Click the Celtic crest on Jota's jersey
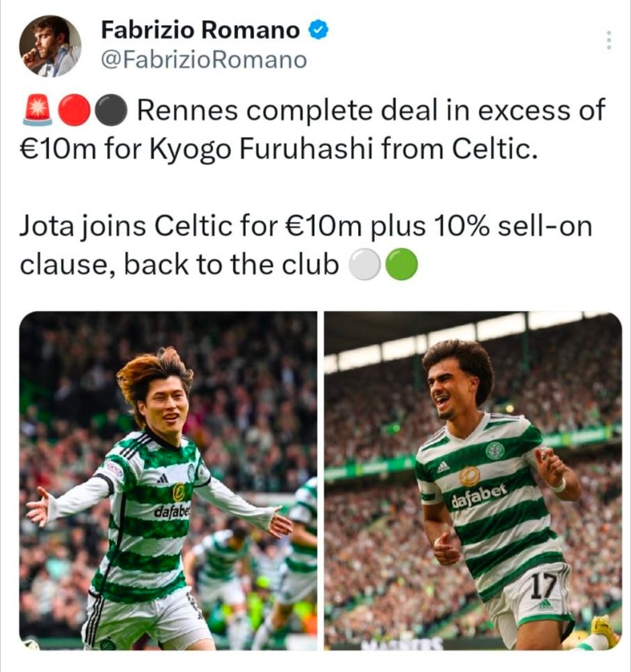 click(495, 451)
